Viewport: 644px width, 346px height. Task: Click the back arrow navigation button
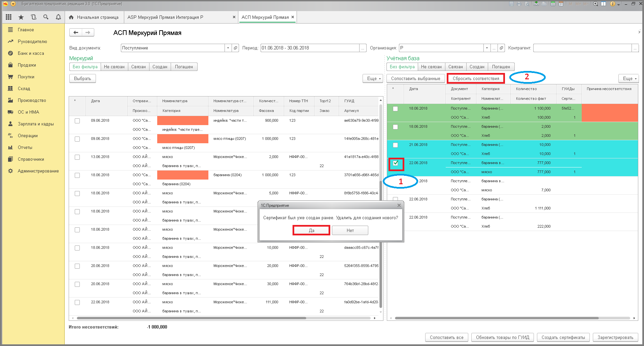click(x=76, y=32)
